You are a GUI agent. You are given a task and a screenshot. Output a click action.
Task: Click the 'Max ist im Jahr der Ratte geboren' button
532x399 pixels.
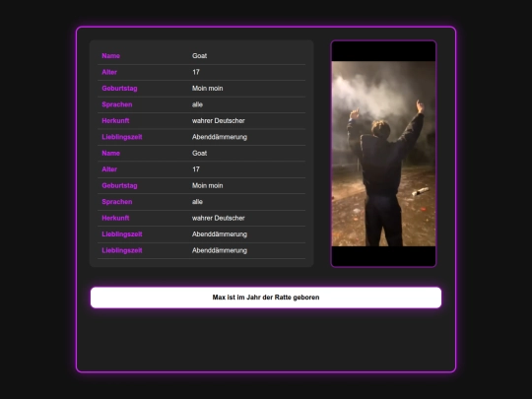click(x=266, y=298)
